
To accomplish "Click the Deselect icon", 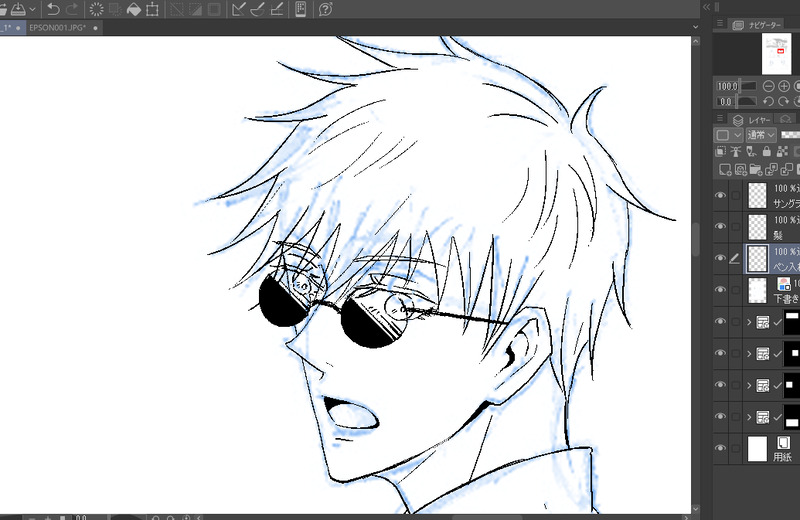I will [x=177, y=9].
